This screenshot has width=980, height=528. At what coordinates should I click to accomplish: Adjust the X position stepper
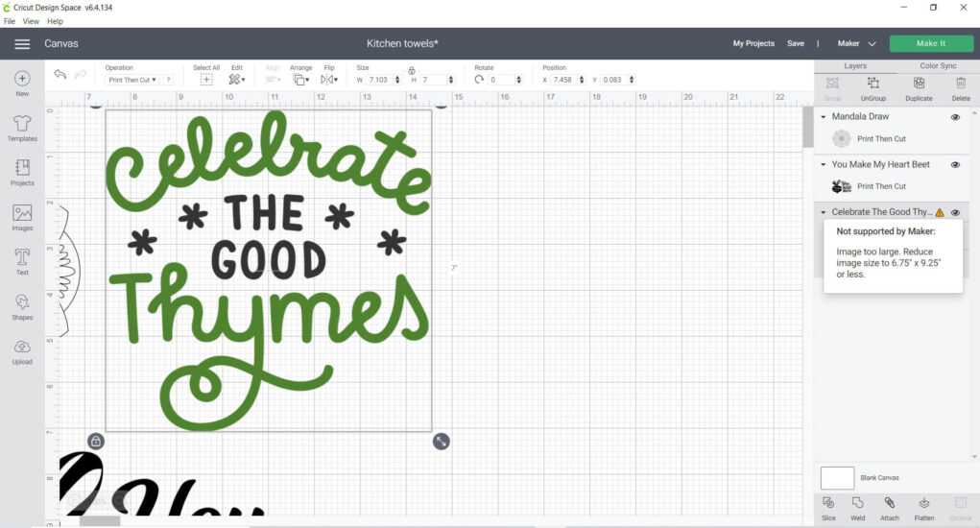pos(582,80)
